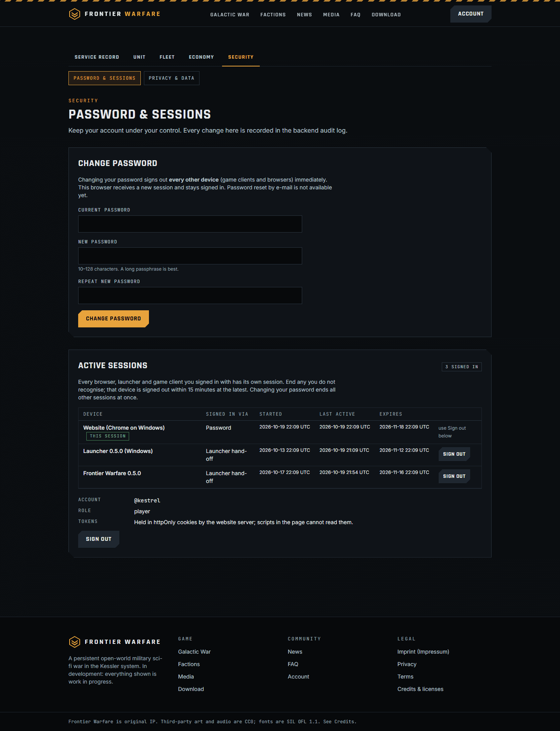Open Media in the top navigation
The width and height of the screenshot is (560, 731).
(x=331, y=15)
